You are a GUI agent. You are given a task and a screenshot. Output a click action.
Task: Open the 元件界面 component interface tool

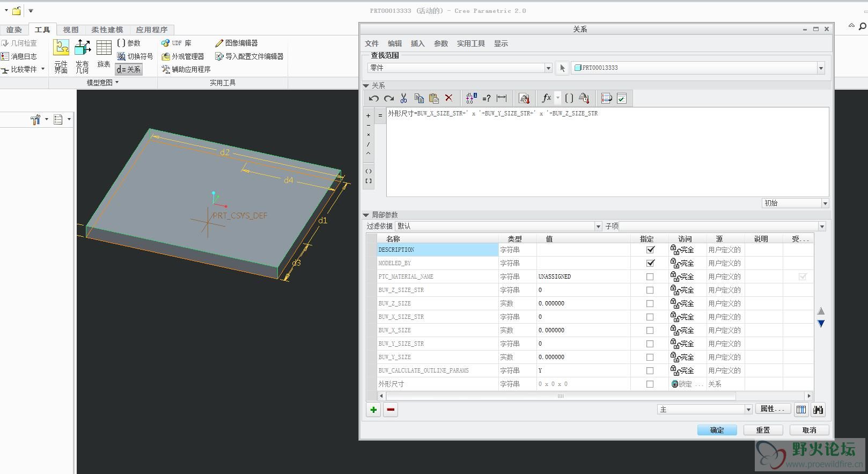[61, 56]
